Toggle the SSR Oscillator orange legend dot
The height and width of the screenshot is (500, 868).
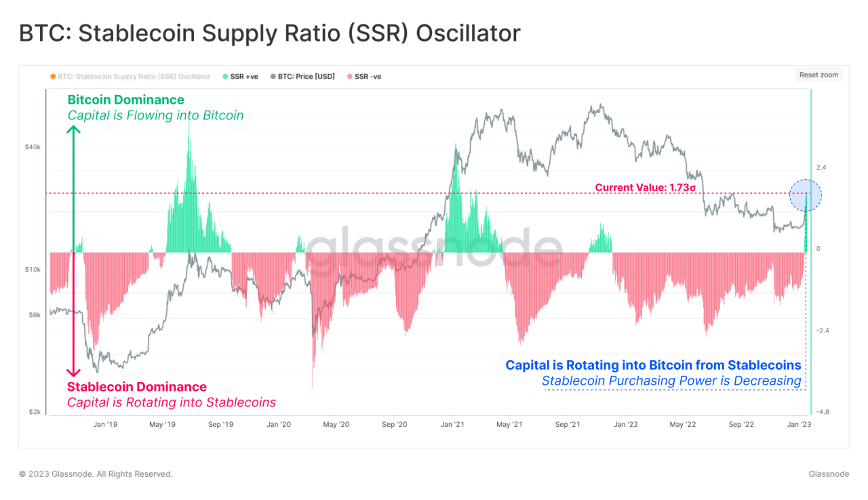click(53, 77)
